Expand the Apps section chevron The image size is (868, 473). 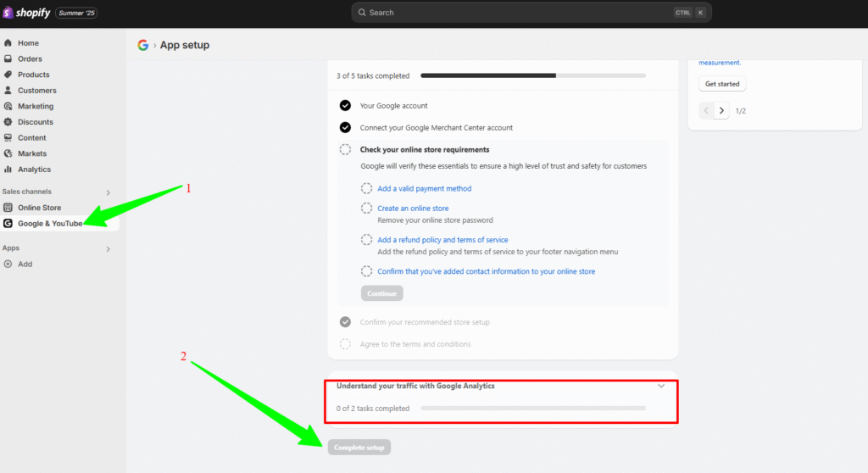tap(108, 248)
